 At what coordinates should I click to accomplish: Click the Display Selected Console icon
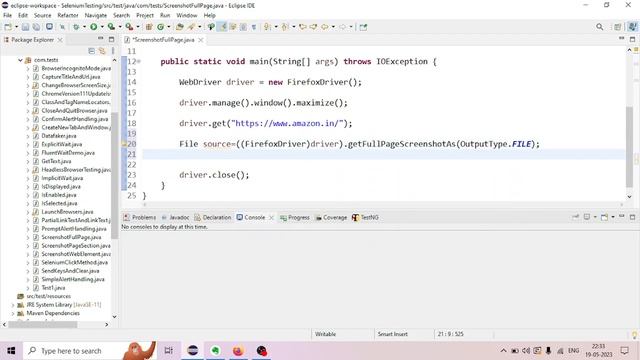coord(587,217)
